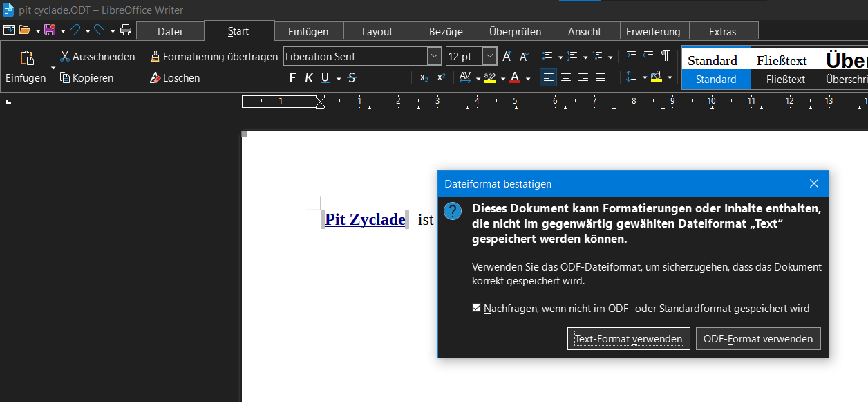The height and width of the screenshot is (402, 868).
Task: Expand the undo history dropdown arrow
Action: tap(87, 30)
